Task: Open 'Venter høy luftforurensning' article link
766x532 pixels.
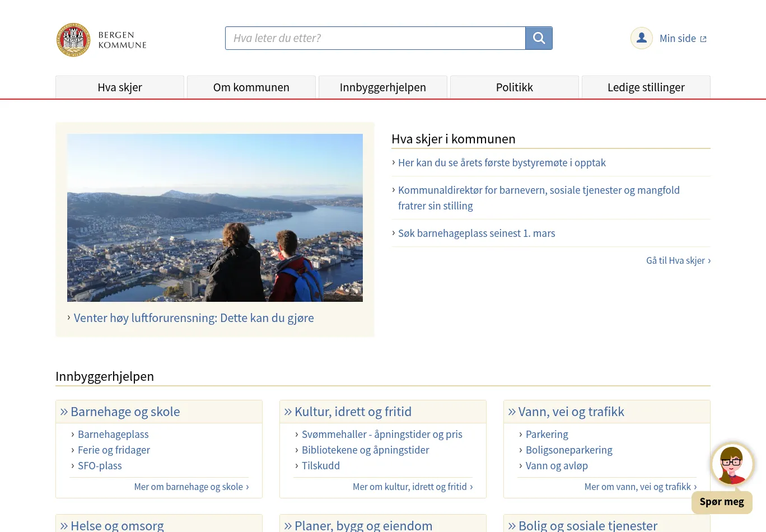Action: click(x=194, y=318)
